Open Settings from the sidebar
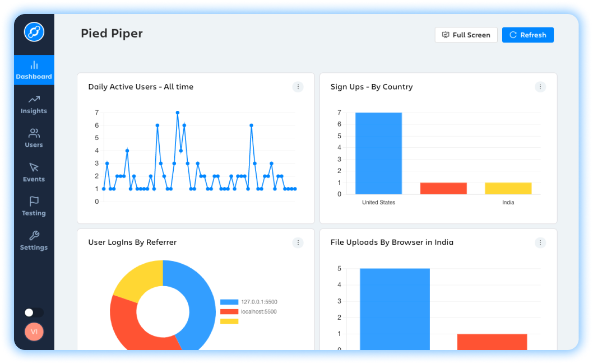The height and width of the screenshot is (364, 593). 34,241
